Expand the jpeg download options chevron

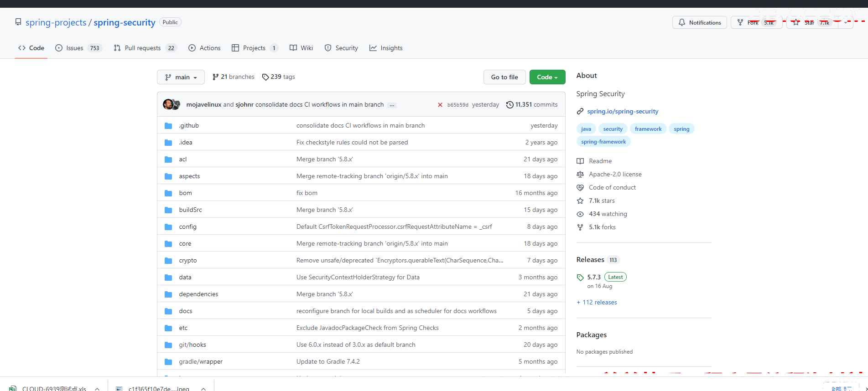(x=203, y=389)
